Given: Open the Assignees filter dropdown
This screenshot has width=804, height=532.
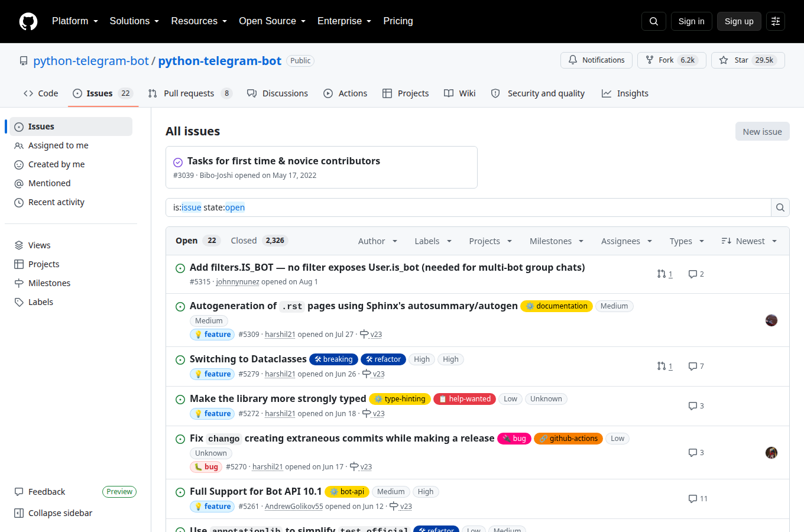Looking at the screenshot, I should pyautogui.click(x=627, y=241).
